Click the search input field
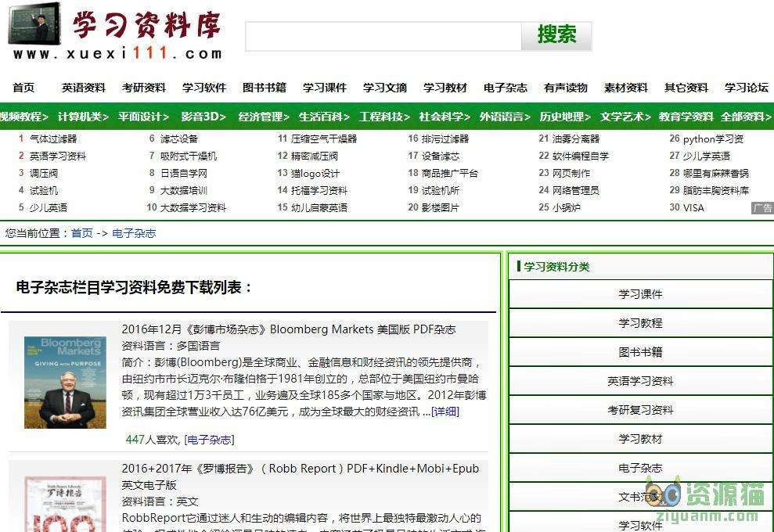This screenshot has width=774, height=532. point(383,36)
